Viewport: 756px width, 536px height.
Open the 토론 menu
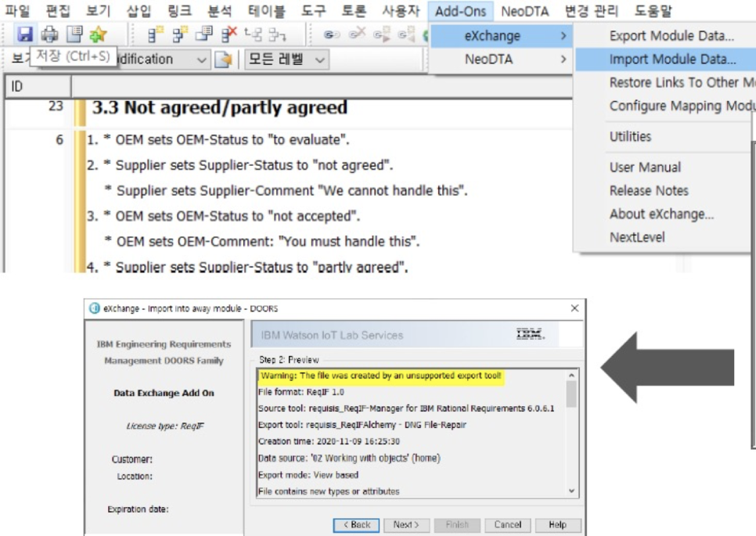(354, 11)
